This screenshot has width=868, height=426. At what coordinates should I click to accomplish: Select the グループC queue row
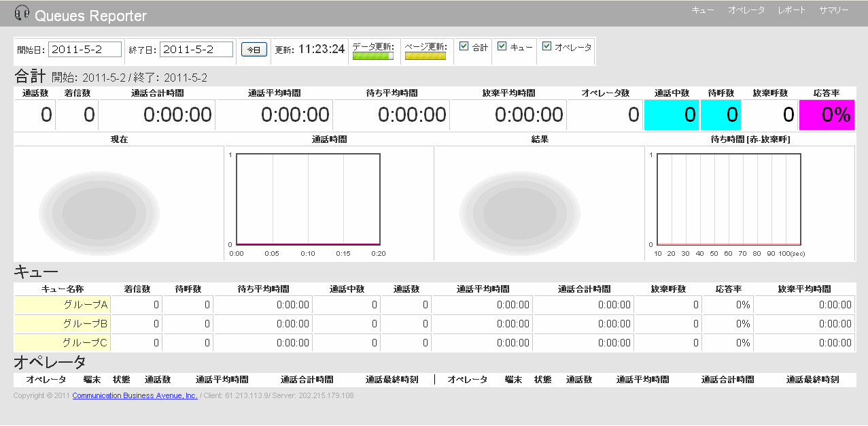coord(63,343)
